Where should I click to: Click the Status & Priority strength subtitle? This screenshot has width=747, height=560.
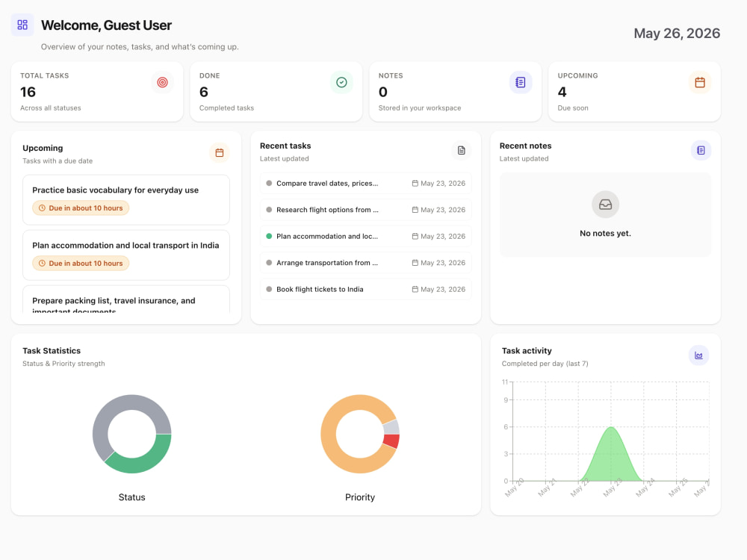[x=63, y=364]
